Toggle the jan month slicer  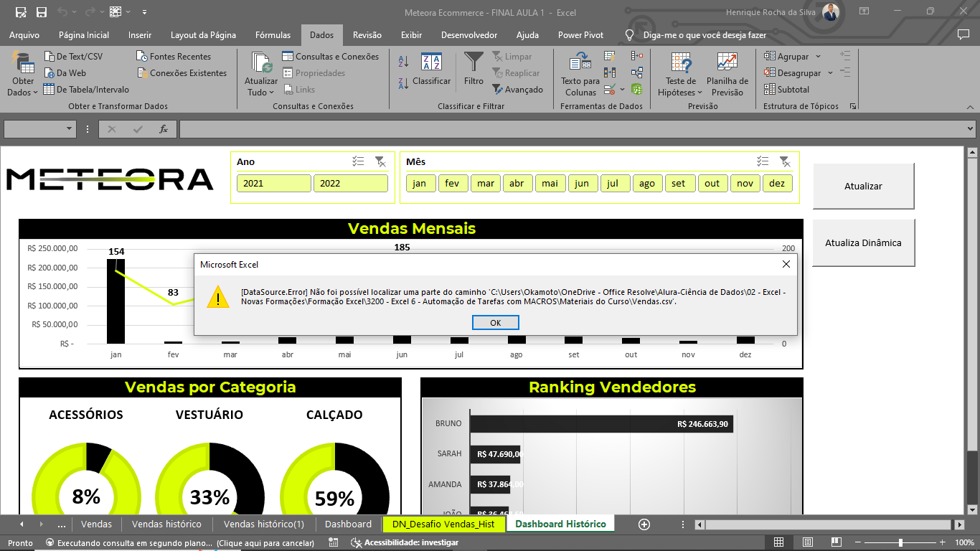[x=420, y=184]
